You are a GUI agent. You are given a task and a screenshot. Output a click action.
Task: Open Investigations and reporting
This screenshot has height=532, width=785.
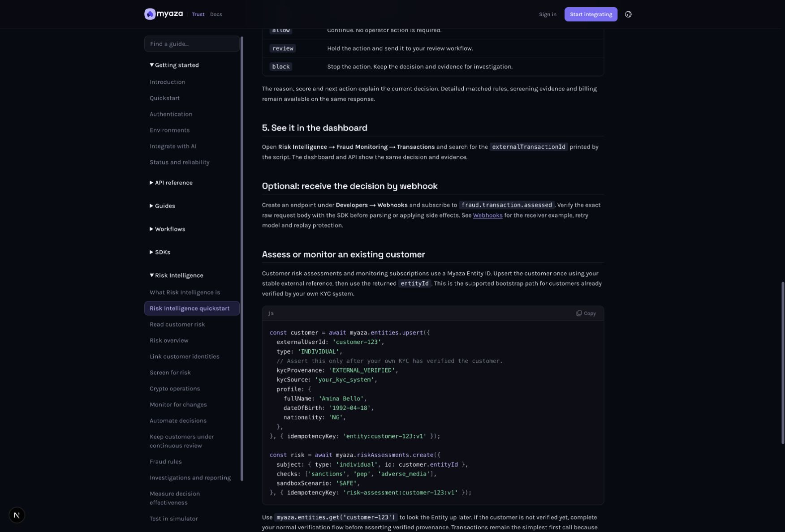coord(190,478)
